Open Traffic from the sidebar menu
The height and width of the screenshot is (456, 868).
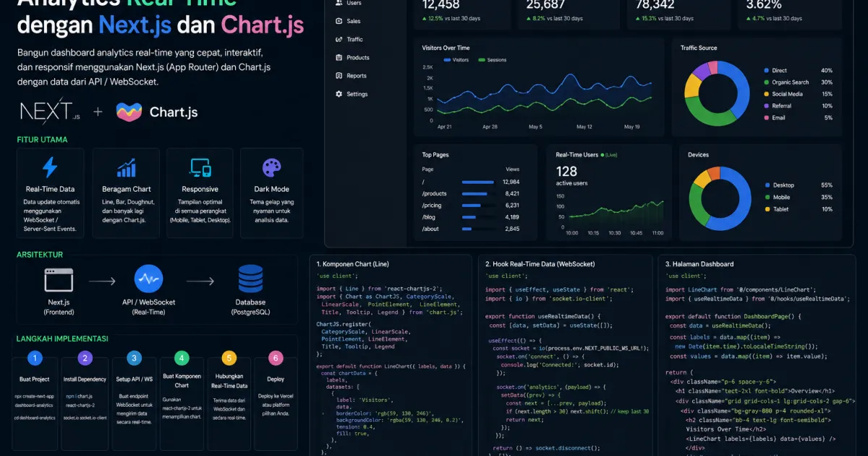(355, 39)
